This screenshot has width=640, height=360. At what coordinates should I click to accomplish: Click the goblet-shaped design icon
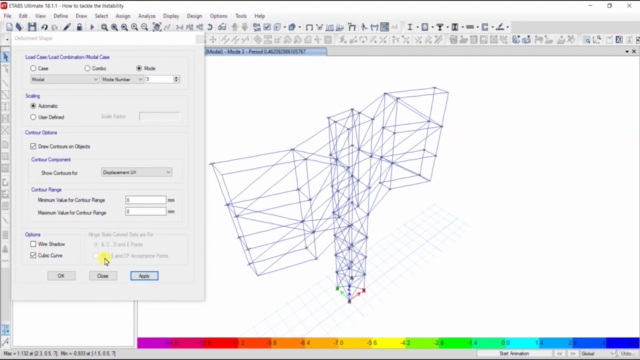pyautogui.click(x=440, y=27)
